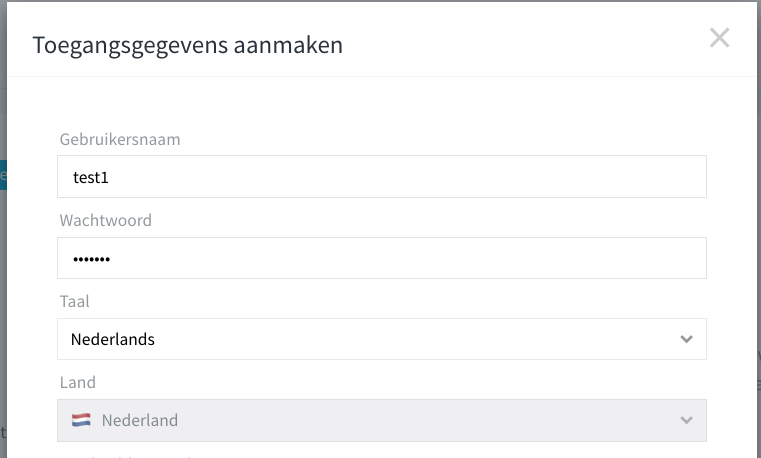Focus the Gebruikersnaam input field

[x=382, y=177]
